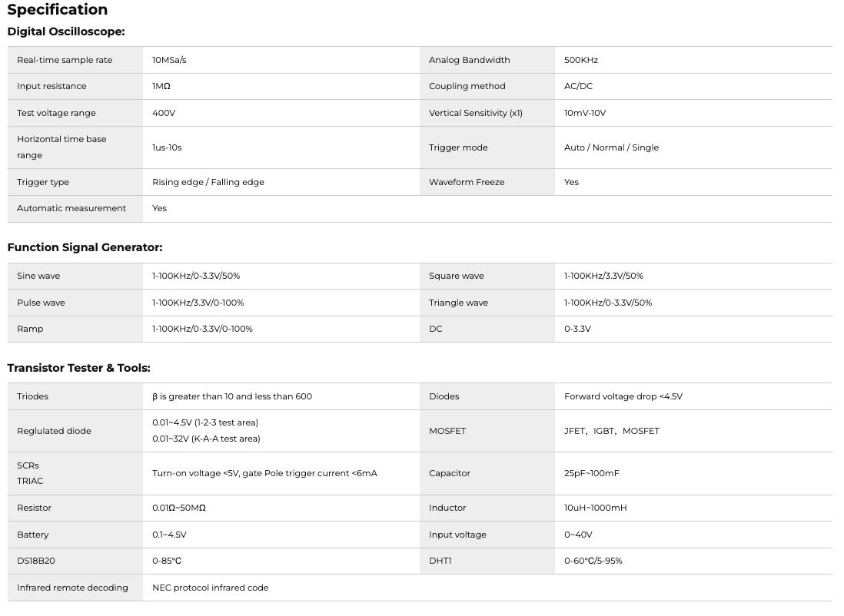Click the Digital Oscilloscope section title
Image resolution: width=844 pixels, height=616 pixels.
[x=66, y=32]
